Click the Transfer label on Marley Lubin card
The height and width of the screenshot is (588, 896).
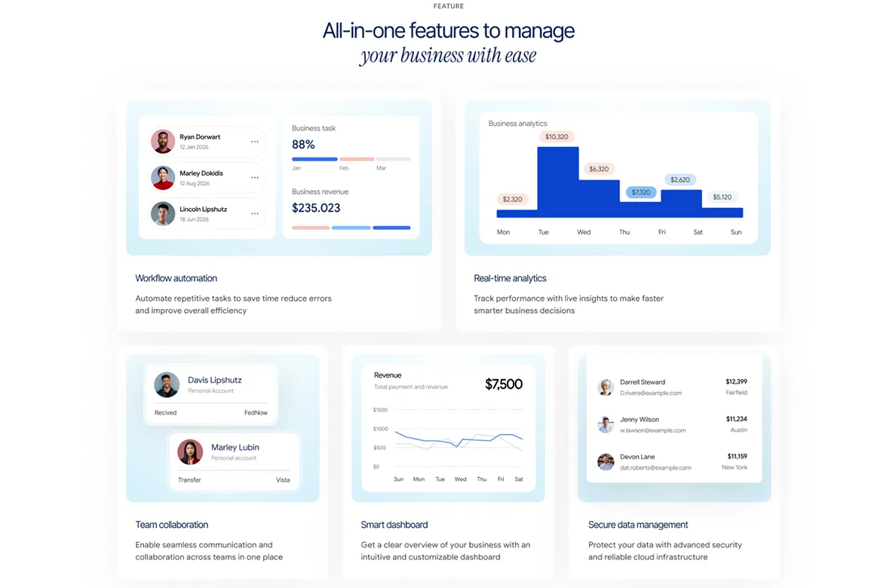point(189,480)
